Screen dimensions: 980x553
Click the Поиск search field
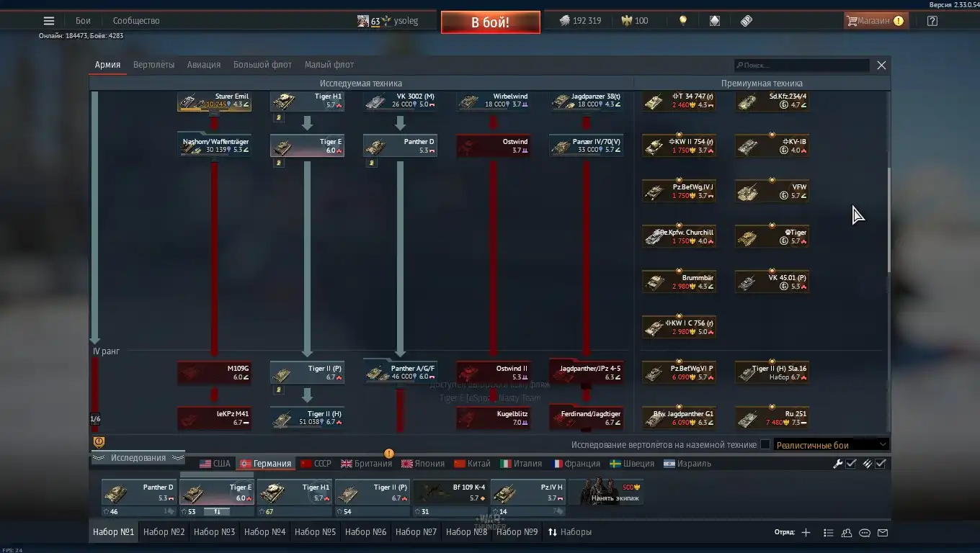click(x=801, y=66)
